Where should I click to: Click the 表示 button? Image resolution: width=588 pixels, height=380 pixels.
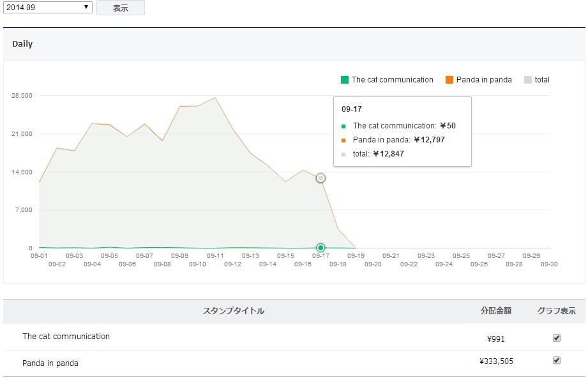point(120,8)
